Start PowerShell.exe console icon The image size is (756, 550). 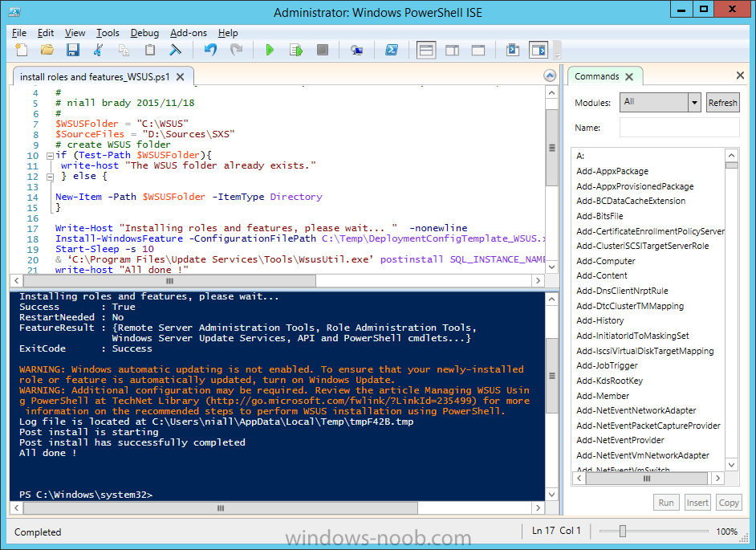coord(392,50)
